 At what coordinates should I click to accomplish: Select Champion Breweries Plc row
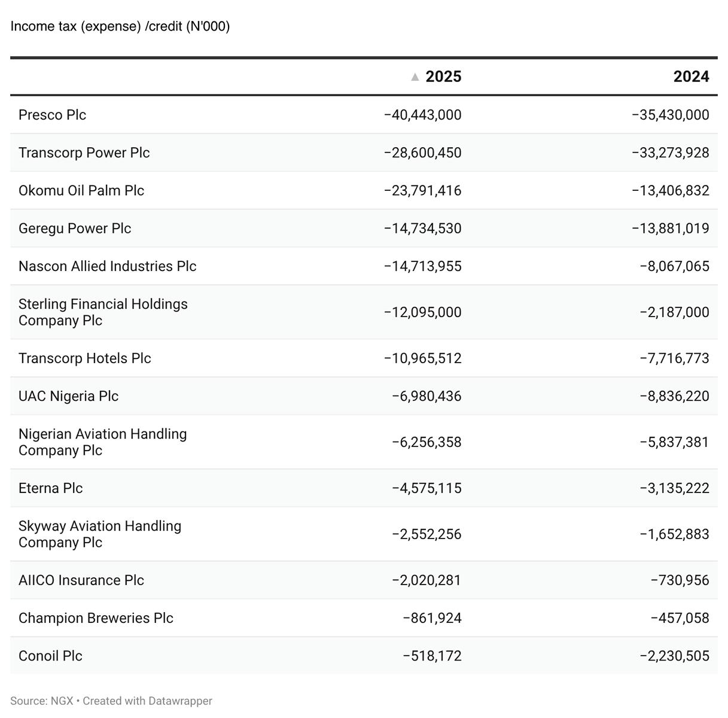tap(364, 618)
